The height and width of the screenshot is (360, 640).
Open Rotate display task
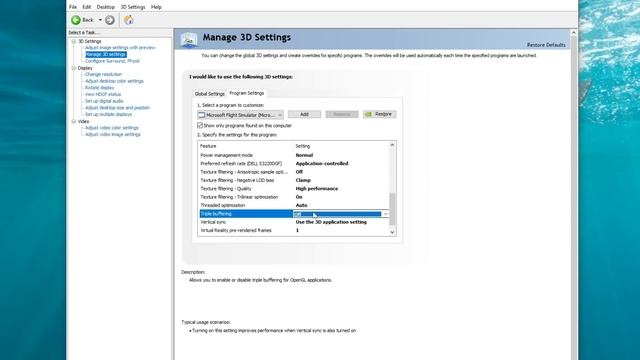click(100, 88)
